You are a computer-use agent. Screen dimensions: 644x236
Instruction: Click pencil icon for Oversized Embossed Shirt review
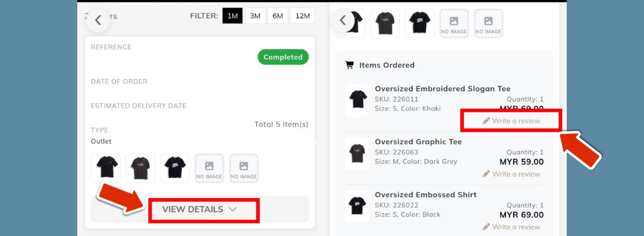pos(486,227)
